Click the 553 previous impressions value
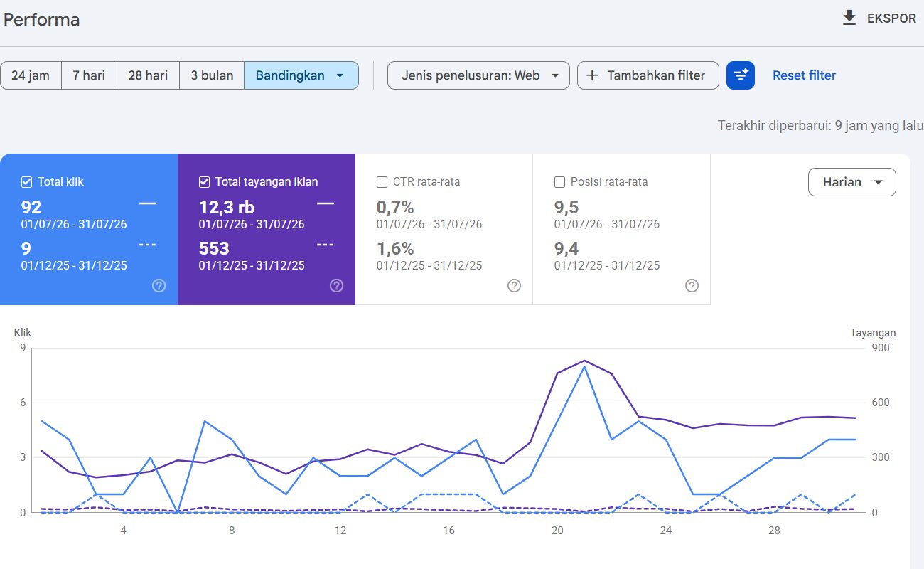The width and height of the screenshot is (924, 569). point(214,248)
